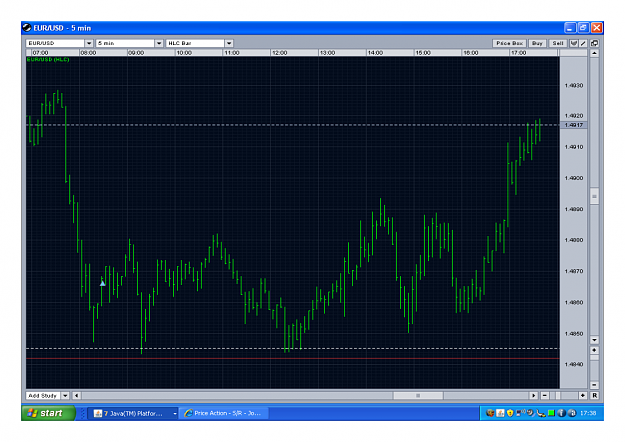Click the vertical zoom out minus button

[594, 385]
